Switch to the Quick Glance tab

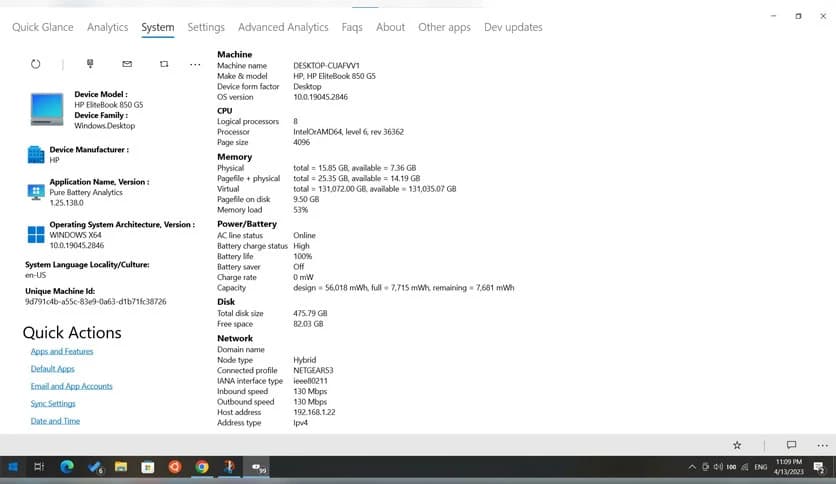point(43,27)
